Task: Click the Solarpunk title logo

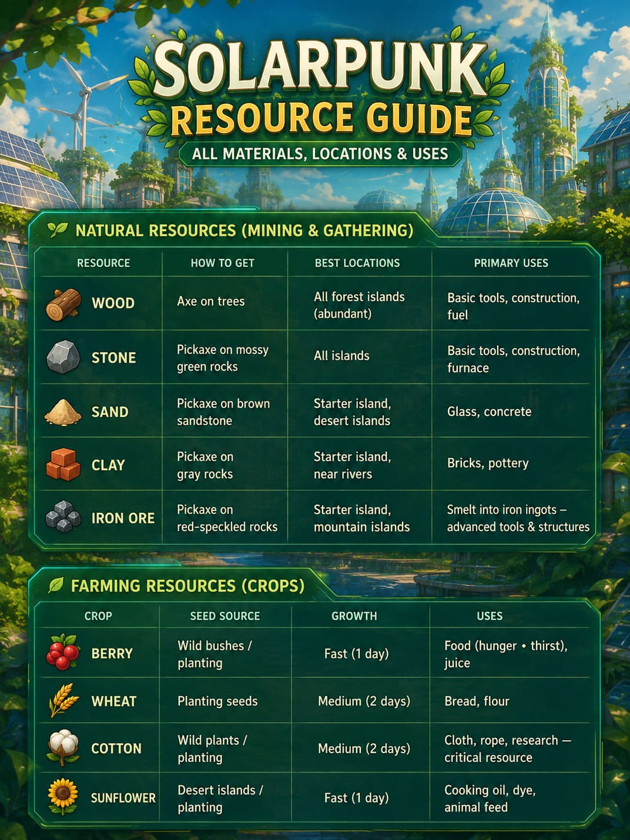Action: click(x=320, y=68)
